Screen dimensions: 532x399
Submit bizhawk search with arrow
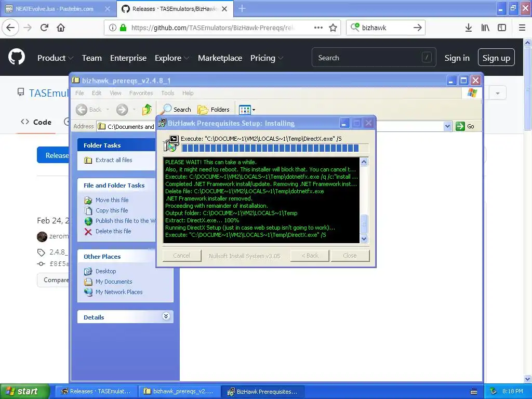418,28
